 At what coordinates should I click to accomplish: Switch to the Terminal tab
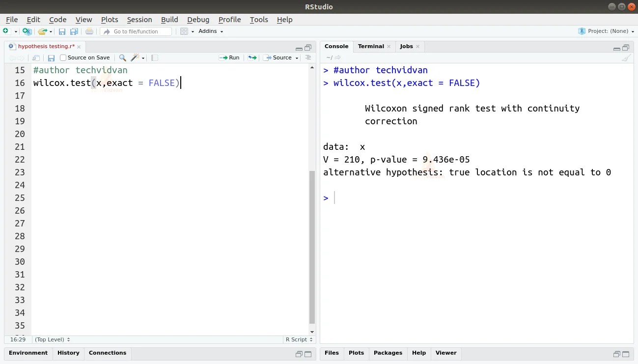tap(371, 46)
